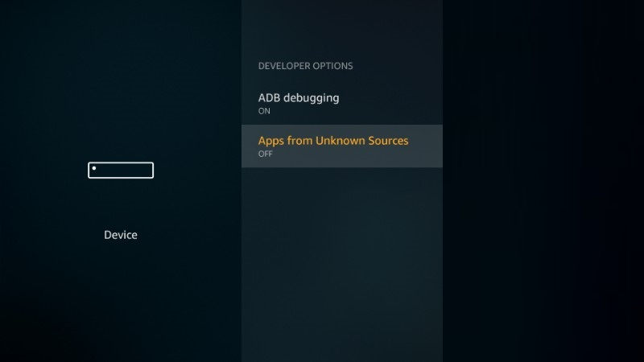Click the ON status under ADB debugging
The image size is (644, 362).
(264, 111)
